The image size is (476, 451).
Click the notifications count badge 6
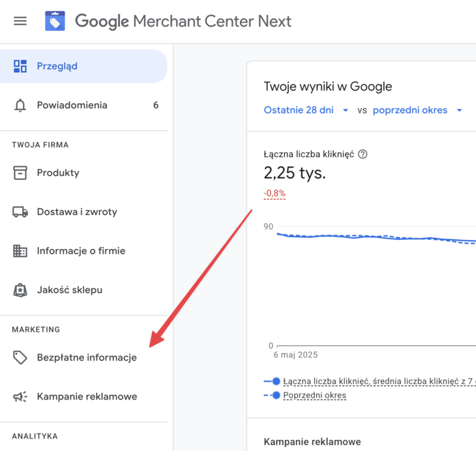tap(156, 106)
